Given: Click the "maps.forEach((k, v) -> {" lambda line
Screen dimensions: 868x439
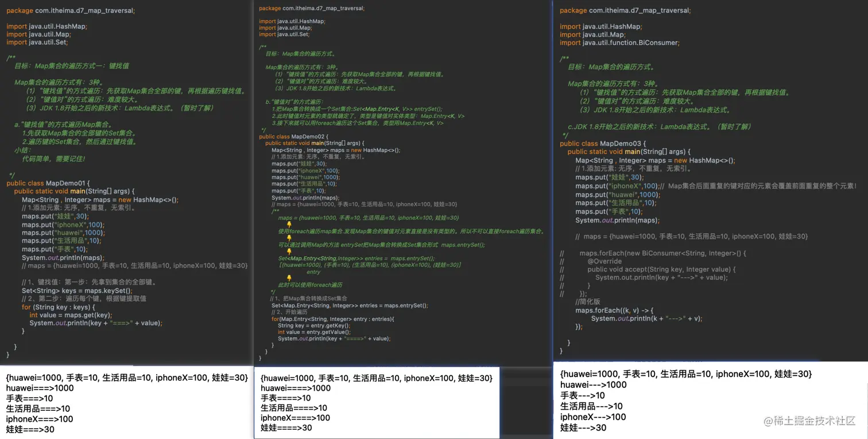Looking at the screenshot, I should (x=614, y=310).
